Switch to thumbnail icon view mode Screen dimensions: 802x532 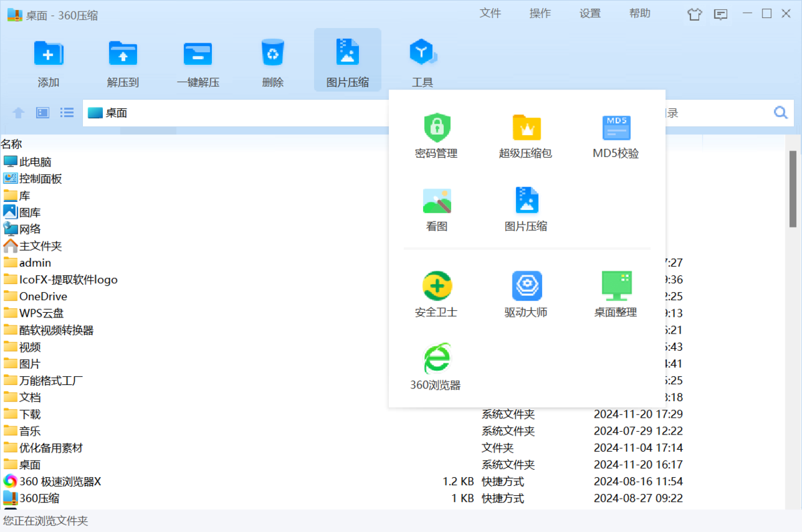click(x=43, y=113)
